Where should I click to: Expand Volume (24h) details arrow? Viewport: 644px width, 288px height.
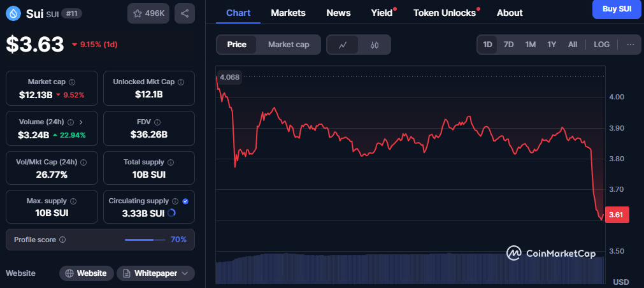[80, 122]
